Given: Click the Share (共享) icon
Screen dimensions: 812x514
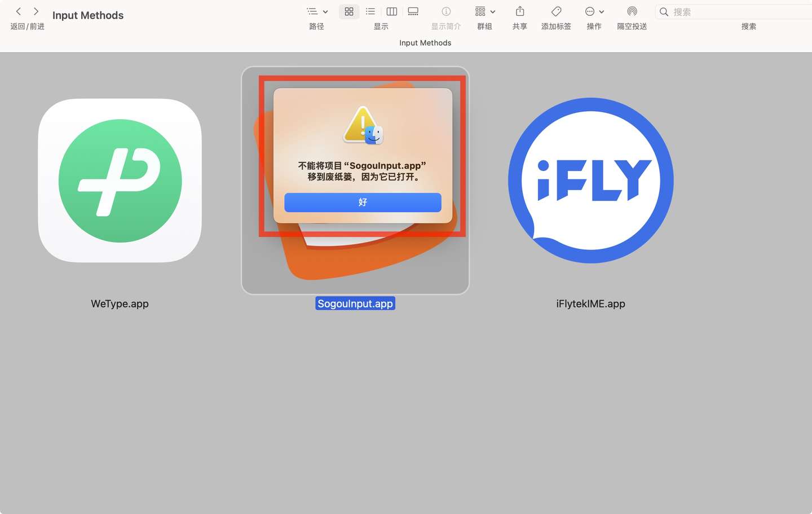Looking at the screenshot, I should [x=520, y=11].
